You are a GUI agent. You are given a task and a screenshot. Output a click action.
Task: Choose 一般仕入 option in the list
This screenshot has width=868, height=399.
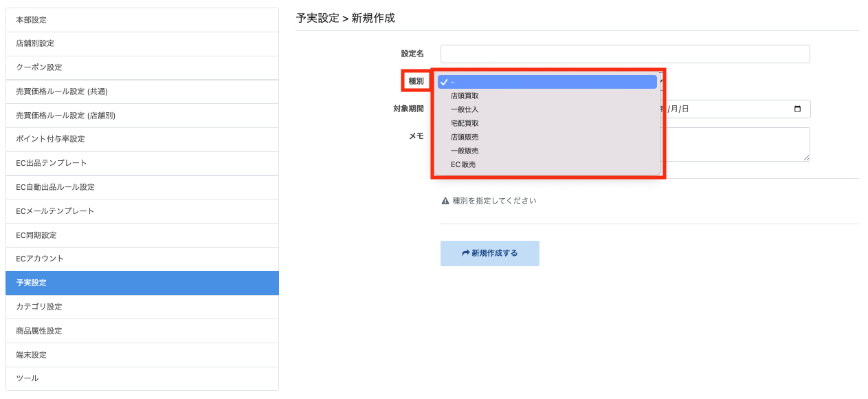547,109
